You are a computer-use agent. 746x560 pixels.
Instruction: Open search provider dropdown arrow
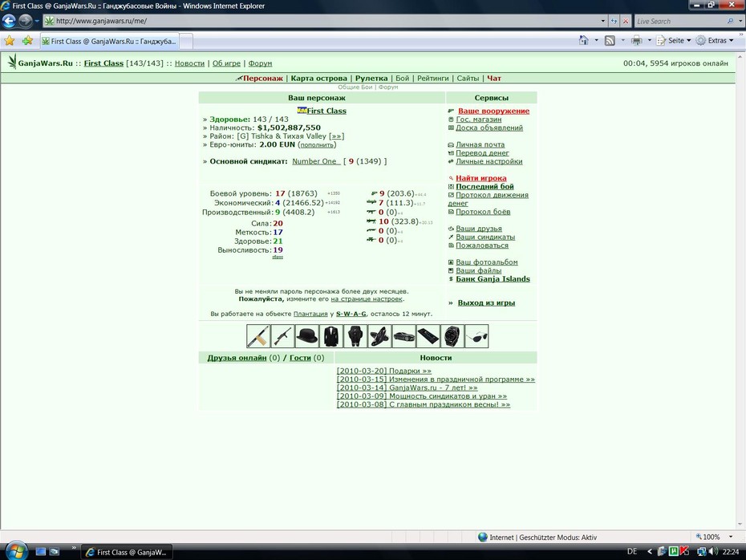coord(740,21)
